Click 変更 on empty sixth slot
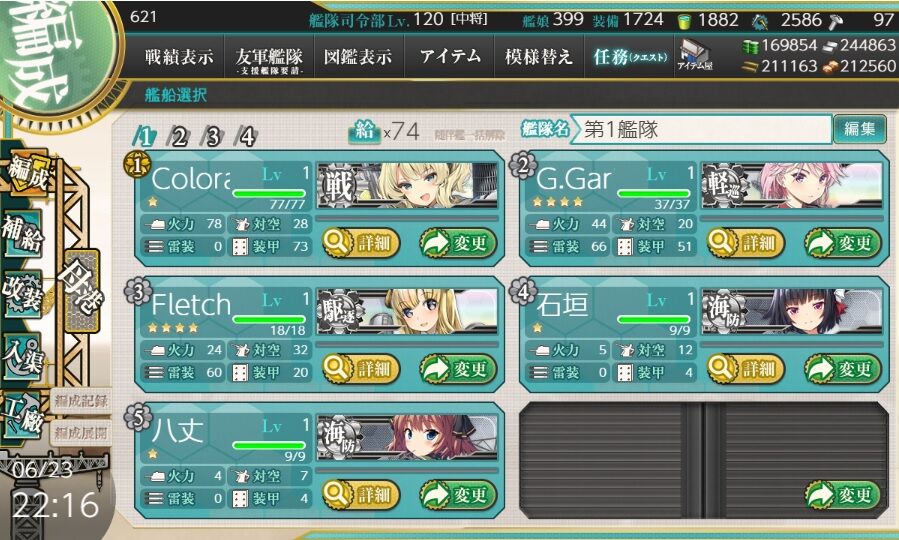Viewport: 899px width, 540px height. 843,494
